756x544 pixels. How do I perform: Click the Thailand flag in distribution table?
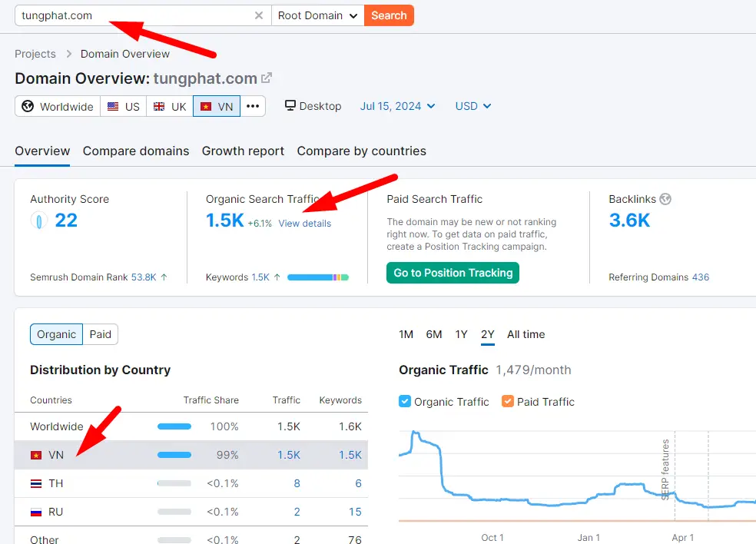tap(36, 483)
